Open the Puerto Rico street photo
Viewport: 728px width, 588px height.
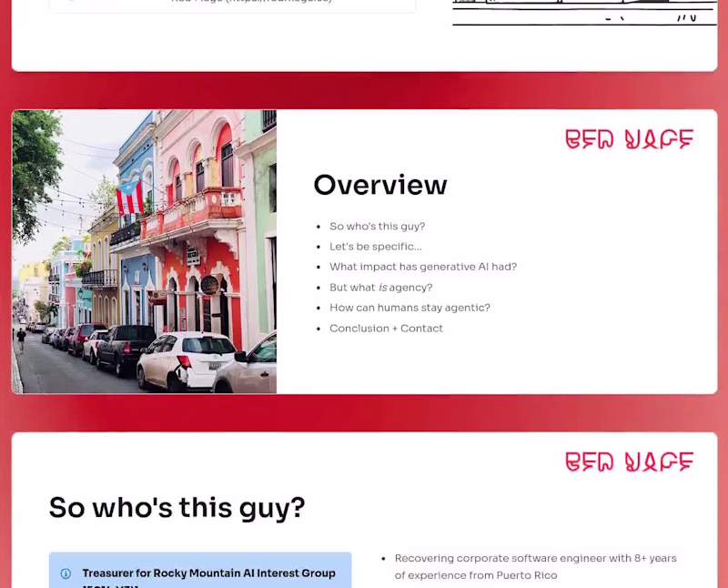tap(145, 251)
